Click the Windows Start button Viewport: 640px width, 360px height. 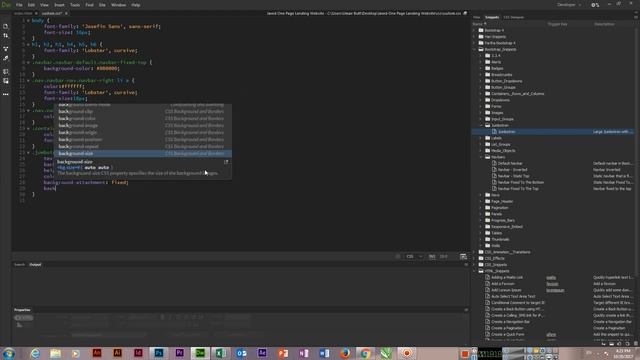(x=9, y=353)
